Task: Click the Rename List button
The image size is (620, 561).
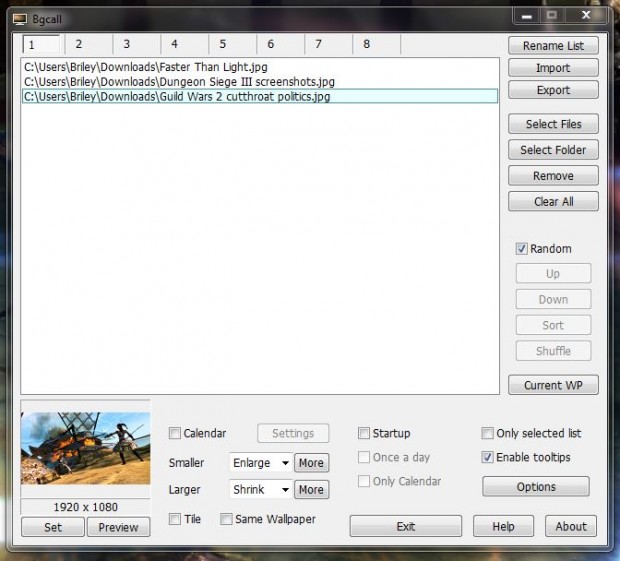Action: [x=553, y=46]
